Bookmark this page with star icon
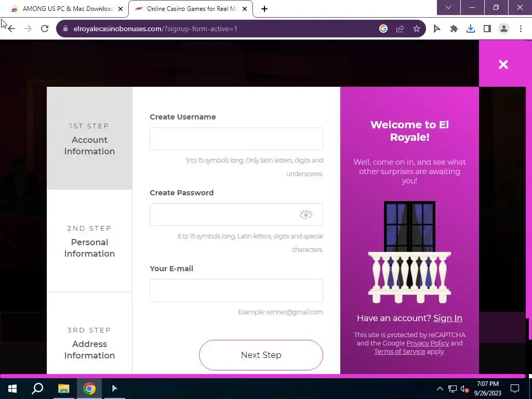Viewport: 532px width, 399px height. point(417,29)
